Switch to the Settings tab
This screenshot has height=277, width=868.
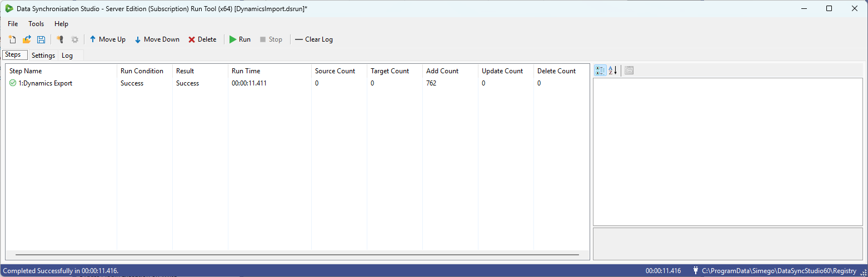(43, 56)
